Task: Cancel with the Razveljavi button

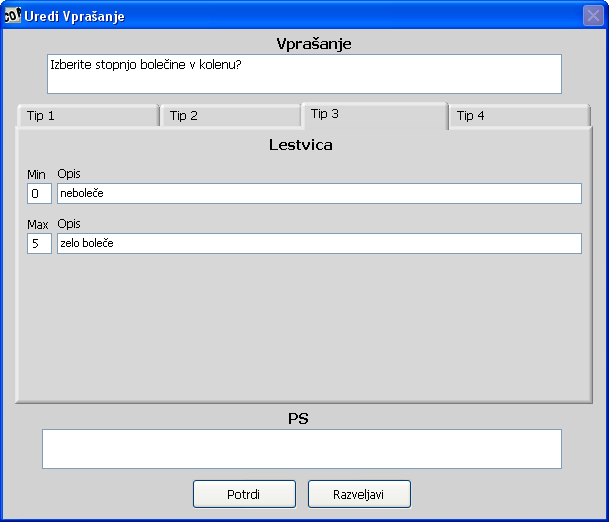Action: pyautogui.click(x=359, y=494)
